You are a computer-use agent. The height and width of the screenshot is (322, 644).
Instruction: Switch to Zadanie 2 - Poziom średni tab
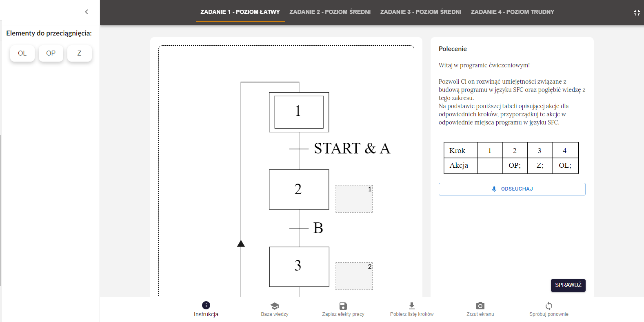[330, 12]
